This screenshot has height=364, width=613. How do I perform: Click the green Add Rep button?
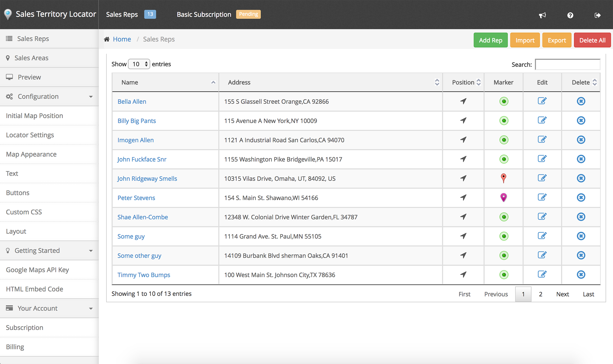[490, 40]
